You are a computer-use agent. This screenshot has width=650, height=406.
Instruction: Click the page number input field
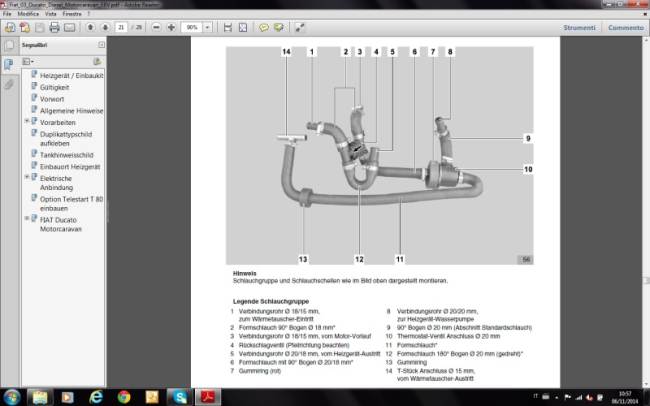click(x=122, y=28)
